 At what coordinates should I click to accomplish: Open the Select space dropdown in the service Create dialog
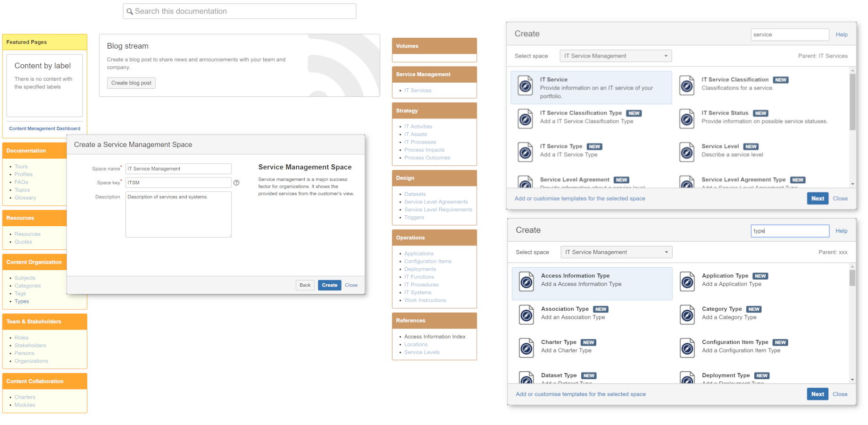pyautogui.click(x=616, y=56)
